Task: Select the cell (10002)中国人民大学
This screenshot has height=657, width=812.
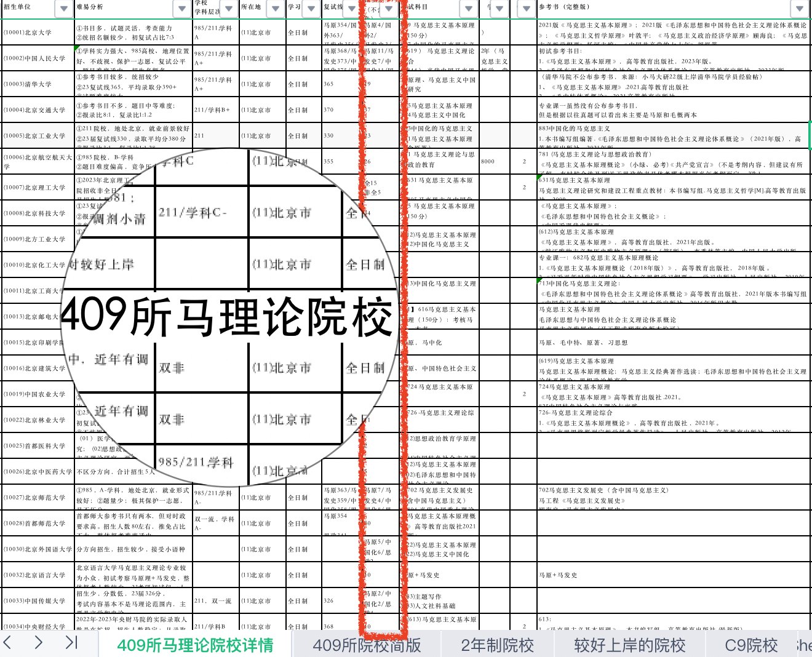Action: (38, 58)
